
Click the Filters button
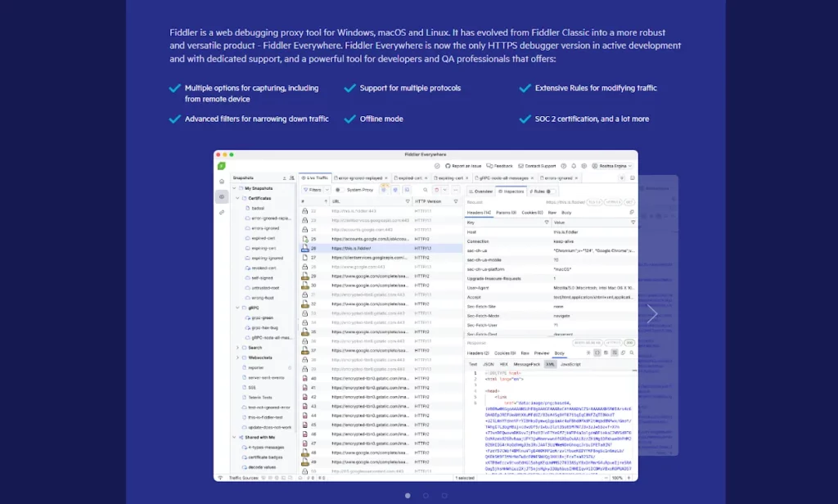click(313, 190)
